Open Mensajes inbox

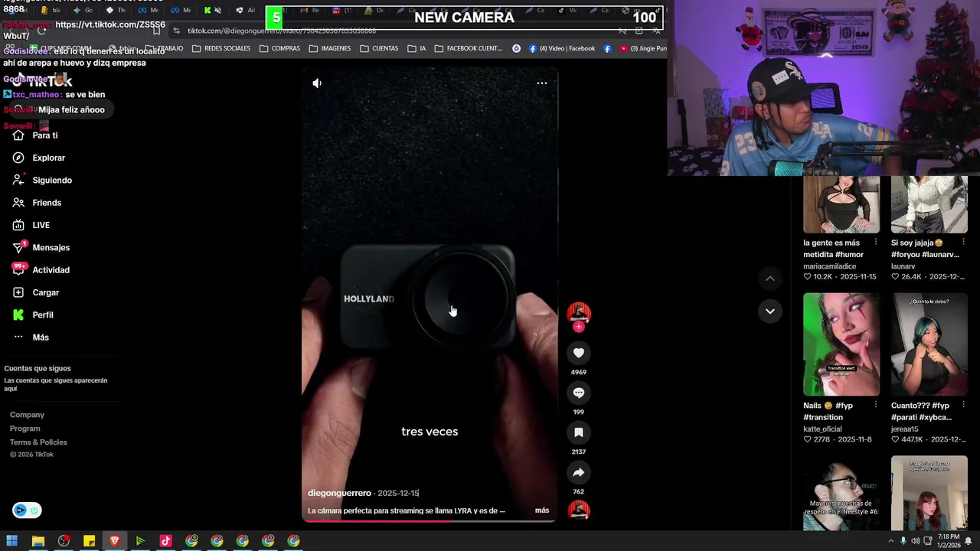(41, 247)
